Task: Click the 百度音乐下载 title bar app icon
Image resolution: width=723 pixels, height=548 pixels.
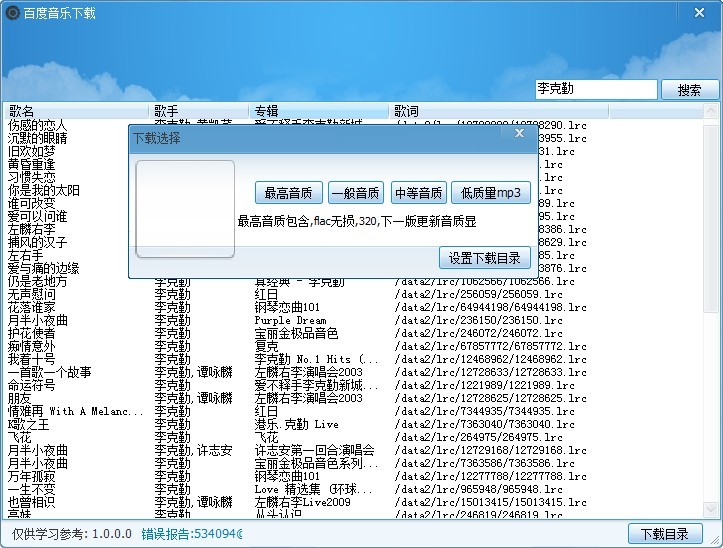Action: (x=12, y=12)
